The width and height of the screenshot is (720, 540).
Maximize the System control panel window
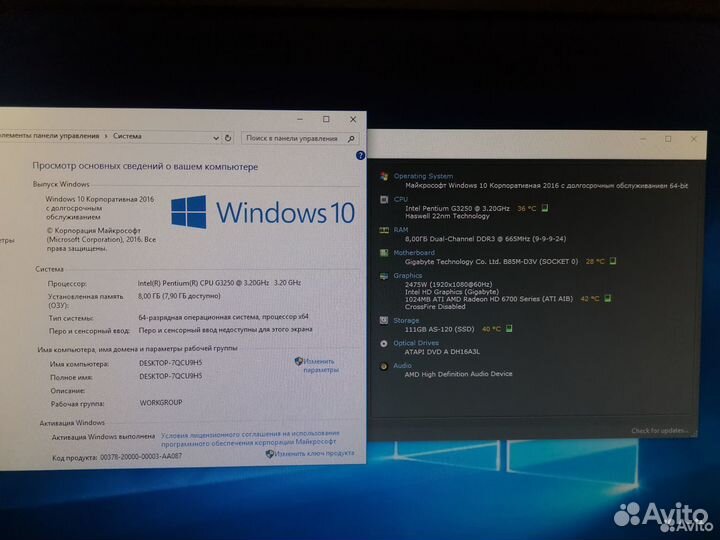click(326, 119)
